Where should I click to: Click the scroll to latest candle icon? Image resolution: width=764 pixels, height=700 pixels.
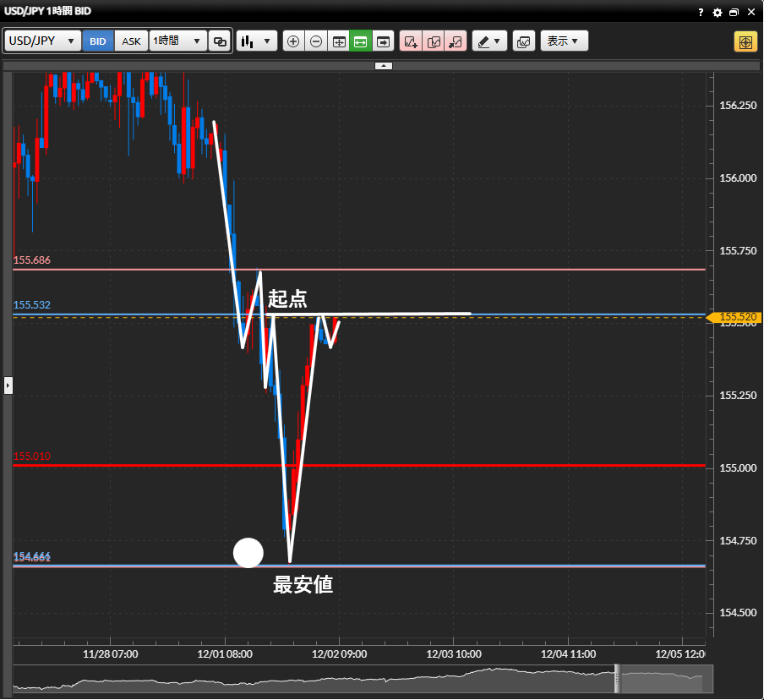pyautogui.click(x=384, y=41)
